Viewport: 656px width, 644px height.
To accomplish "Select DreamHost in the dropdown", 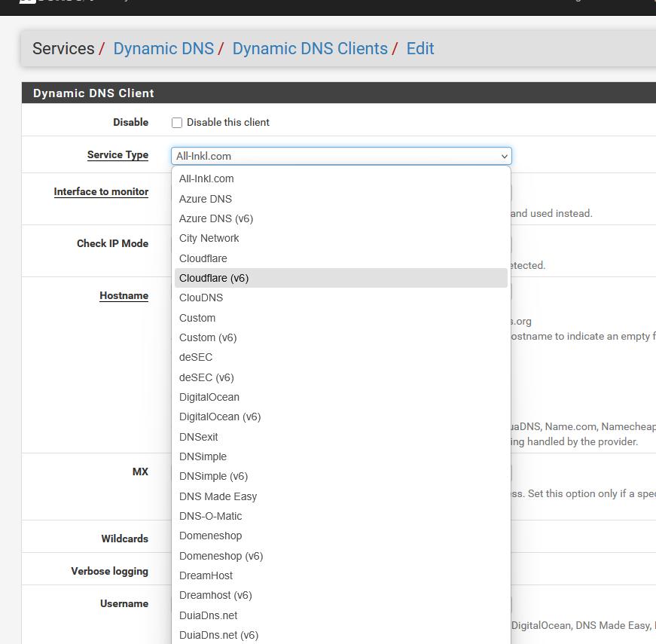I will click(206, 575).
